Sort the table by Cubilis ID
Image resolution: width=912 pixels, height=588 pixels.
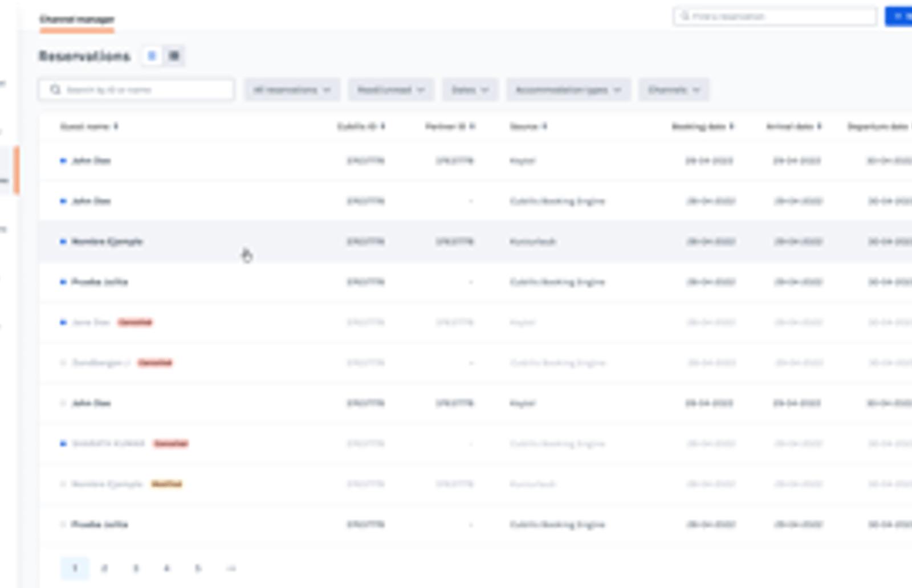361,126
